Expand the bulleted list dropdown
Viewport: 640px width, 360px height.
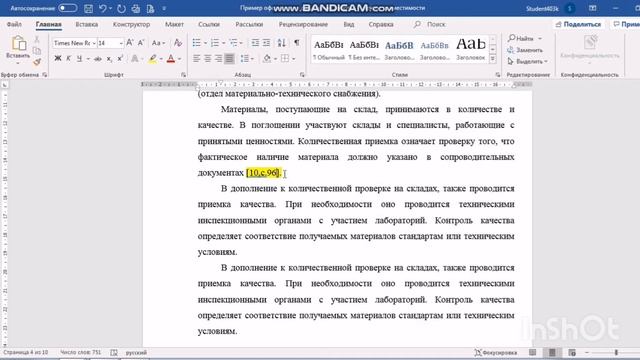[205, 43]
